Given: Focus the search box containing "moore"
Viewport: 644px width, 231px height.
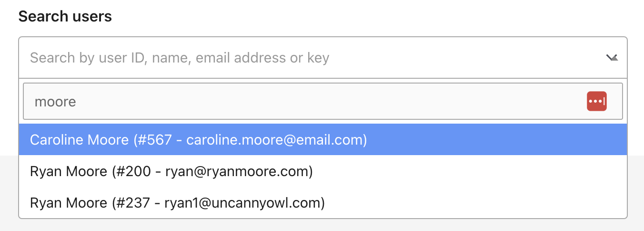Looking at the screenshot, I should click(x=305, y=101).
